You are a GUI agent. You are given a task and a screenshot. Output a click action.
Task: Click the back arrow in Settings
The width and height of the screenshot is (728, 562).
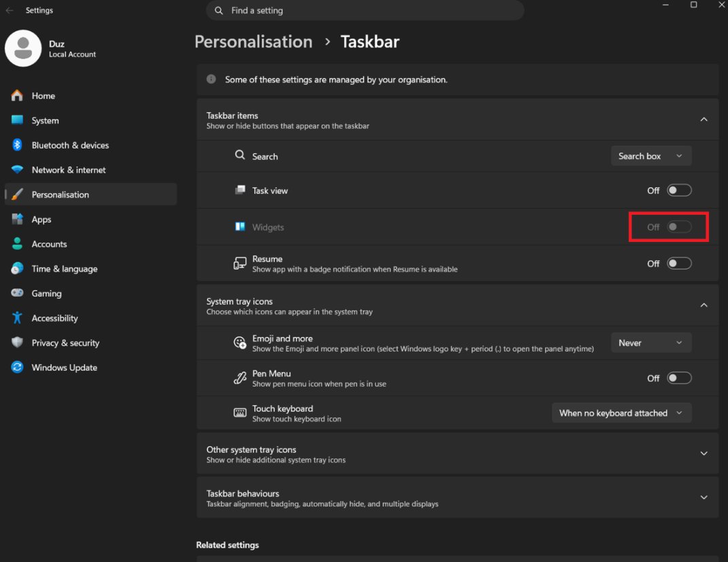point(10,10)
